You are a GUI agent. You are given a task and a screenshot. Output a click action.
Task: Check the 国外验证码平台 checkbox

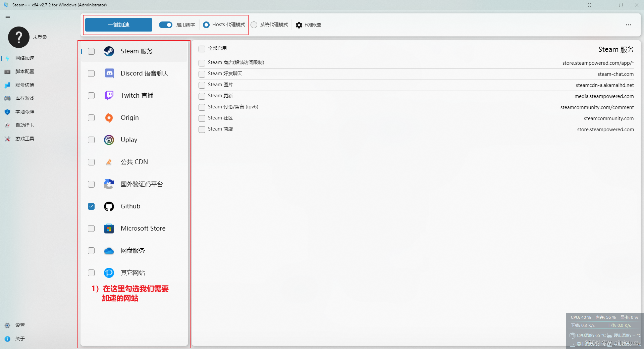(x=91, y=184)
